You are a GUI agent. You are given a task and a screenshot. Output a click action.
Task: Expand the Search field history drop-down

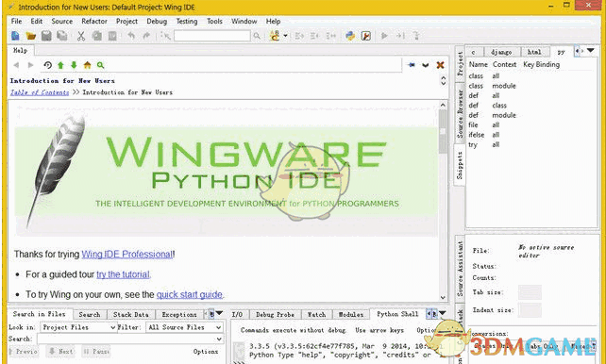point(219,339)
